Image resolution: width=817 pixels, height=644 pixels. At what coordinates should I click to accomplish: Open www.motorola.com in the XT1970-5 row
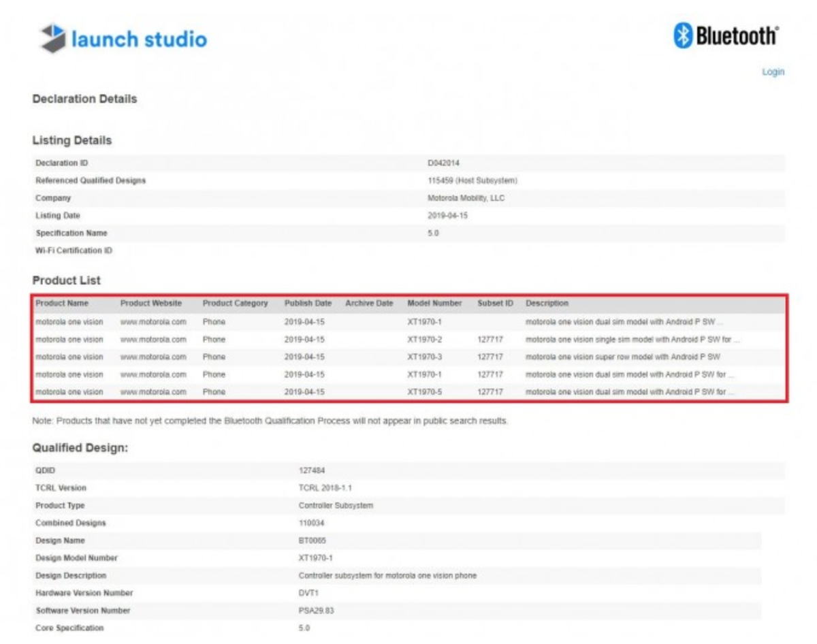pos(153,392)
